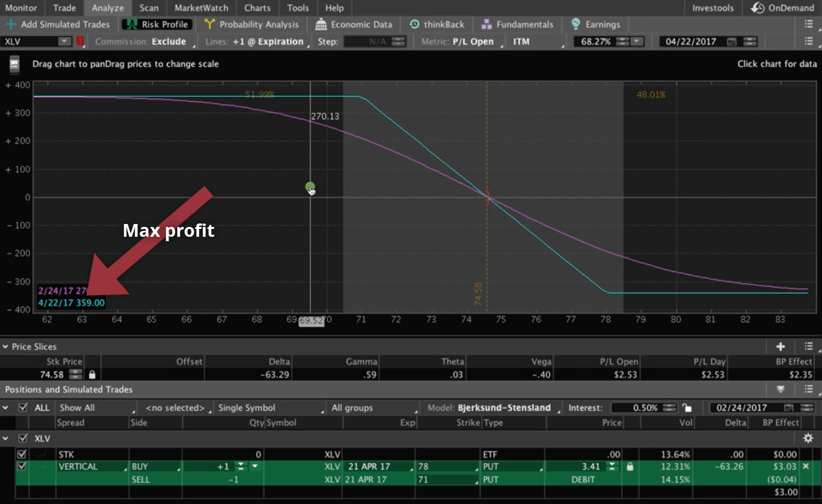
Task: Click the Economic Data bank icon
Action: point(321,24)
